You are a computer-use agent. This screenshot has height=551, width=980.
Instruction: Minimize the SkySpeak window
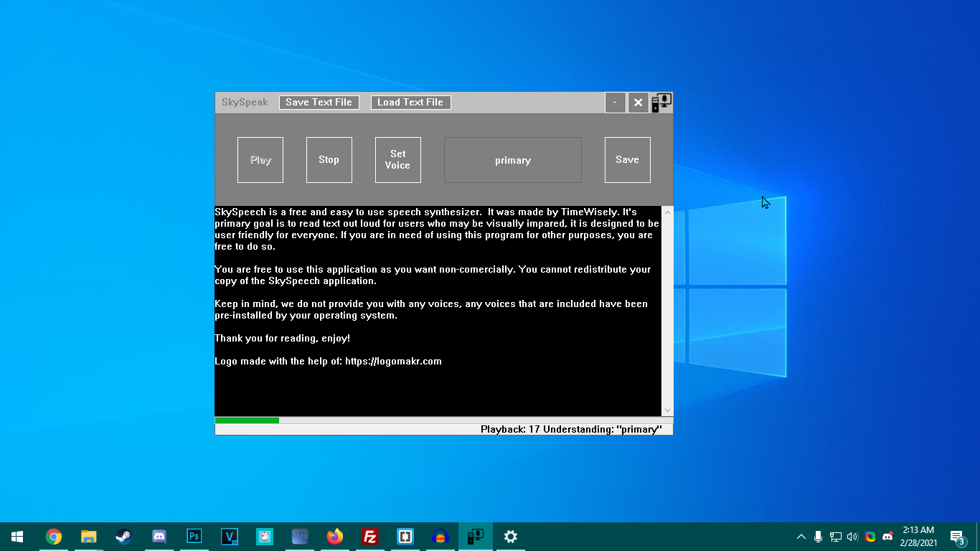(615, 103)
